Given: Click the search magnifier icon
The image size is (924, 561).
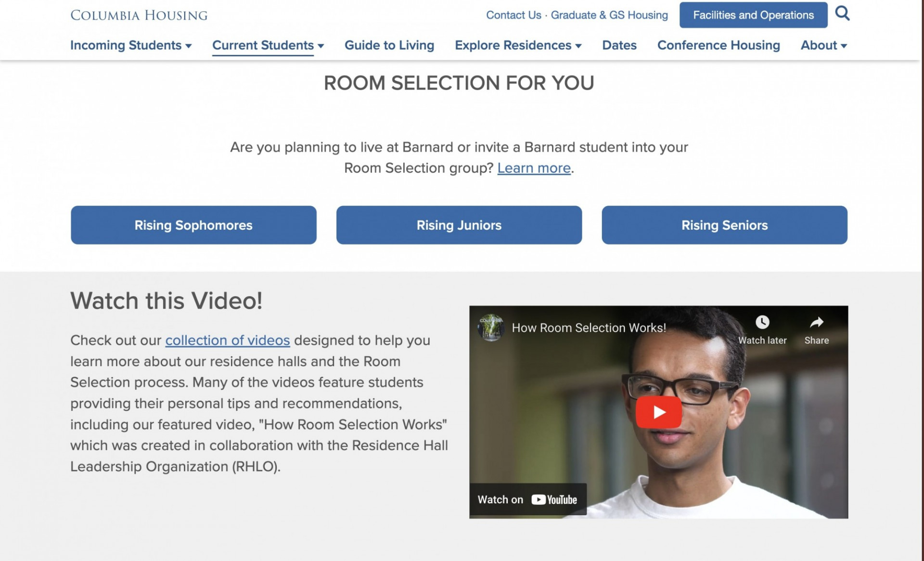Looking at the screenshot, I should 842,13.
